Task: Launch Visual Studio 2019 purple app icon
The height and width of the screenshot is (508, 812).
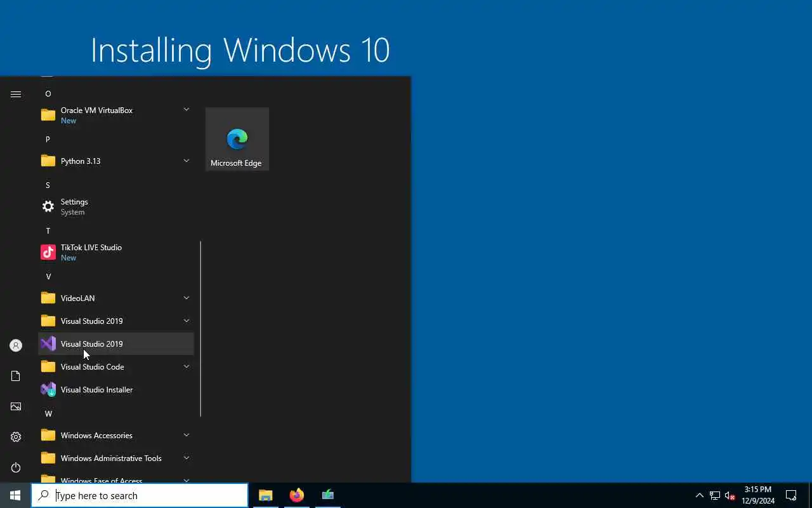Action: click(x=48, y=344)
